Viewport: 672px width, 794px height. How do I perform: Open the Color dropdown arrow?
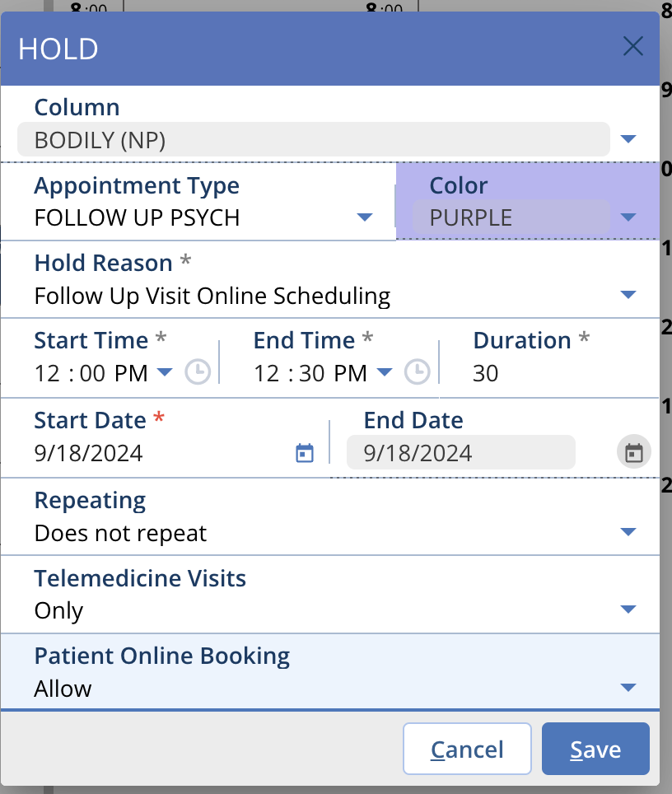pos(628,217)
